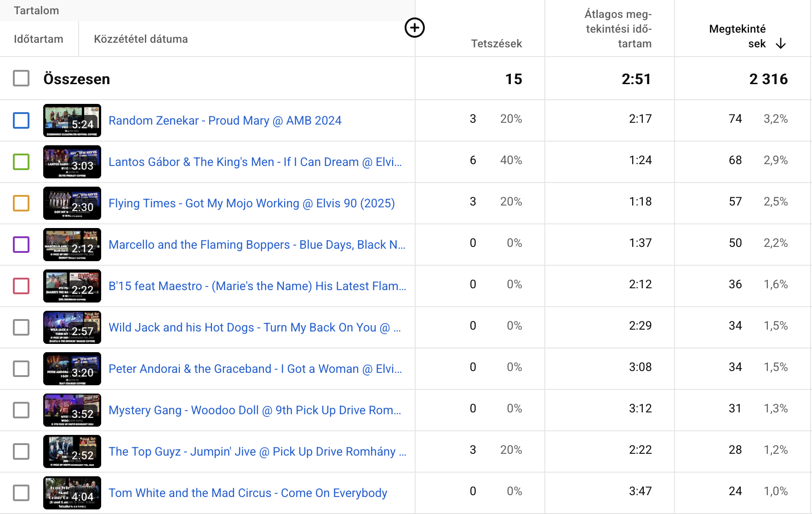Screen dimensions: 812x514
Task: Enable the red B'15 feat Maestro checkbox
Action: click(21, 286)
